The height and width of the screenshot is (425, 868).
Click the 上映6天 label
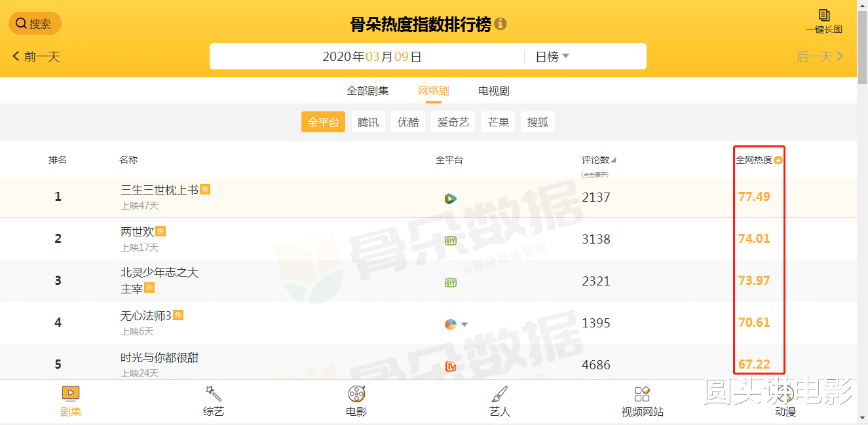tap(137, 331)
